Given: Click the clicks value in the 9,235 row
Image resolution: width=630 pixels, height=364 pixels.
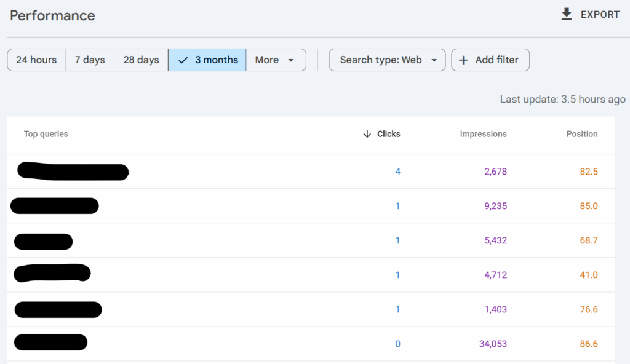Looking at the screenshot, I should point(398,206).
